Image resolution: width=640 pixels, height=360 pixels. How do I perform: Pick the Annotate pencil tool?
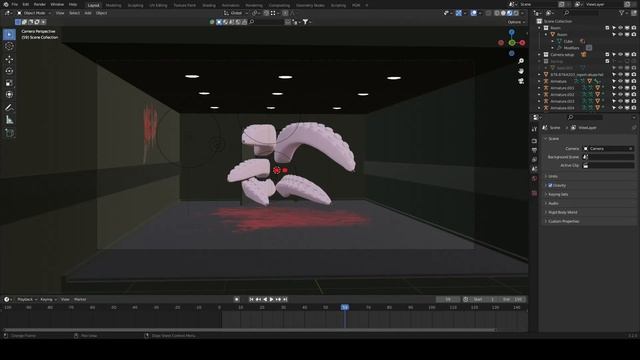[9, 108]
